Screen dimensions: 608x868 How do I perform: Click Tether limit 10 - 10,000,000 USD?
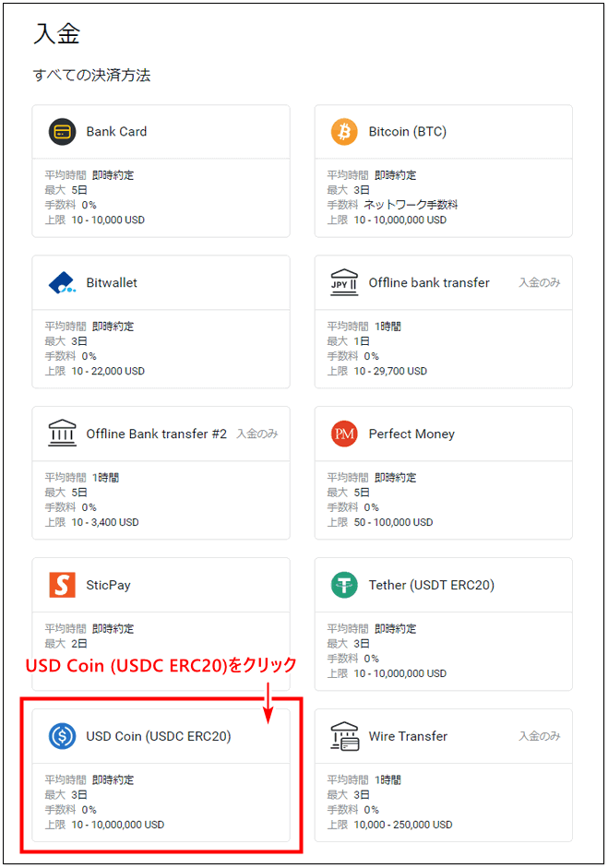coord(400,673)
